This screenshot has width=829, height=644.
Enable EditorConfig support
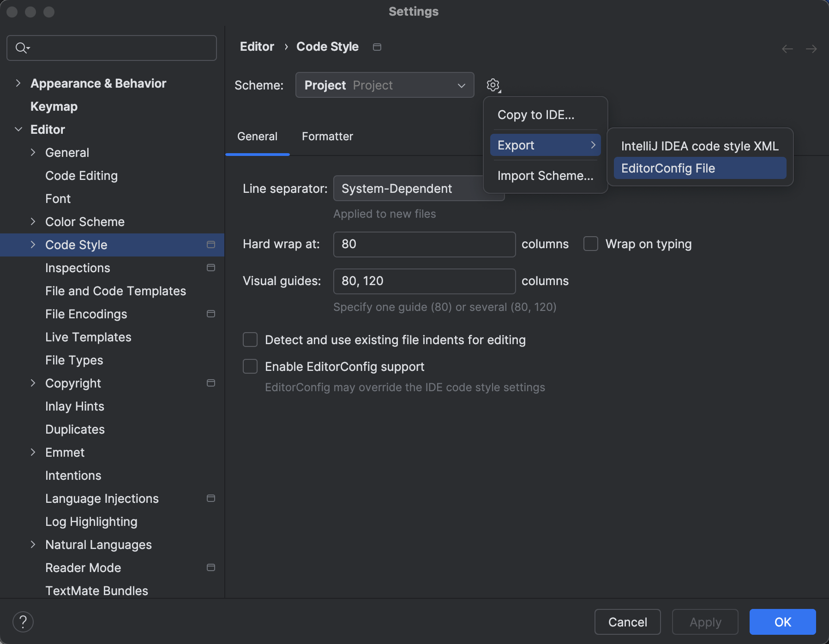(x=250, y=366)
